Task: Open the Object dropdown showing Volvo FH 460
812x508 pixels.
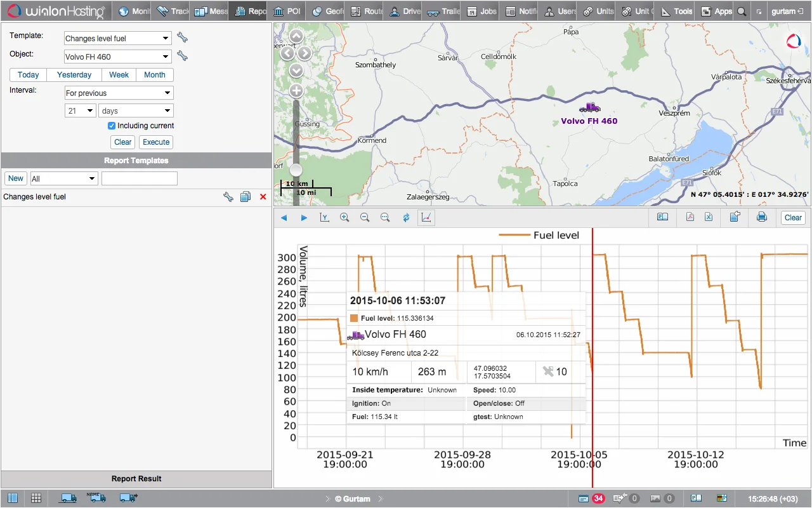Action: [x=118, y=57]
